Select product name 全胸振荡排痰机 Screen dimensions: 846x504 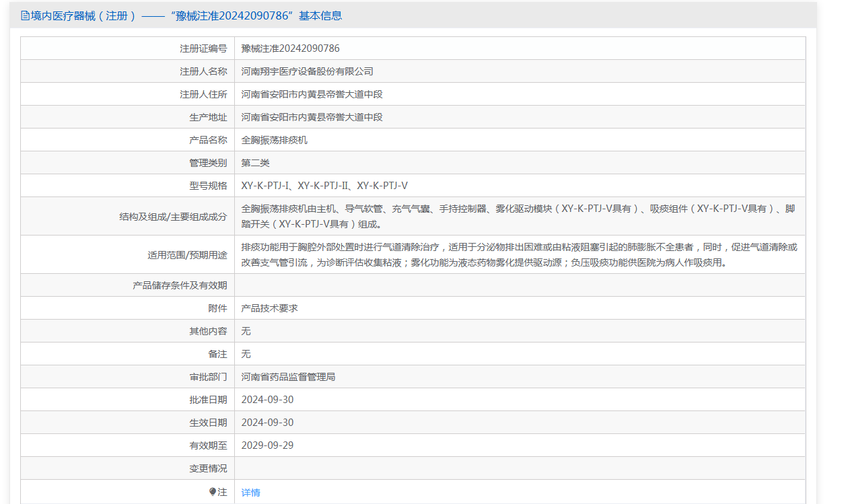coord(275,140)
